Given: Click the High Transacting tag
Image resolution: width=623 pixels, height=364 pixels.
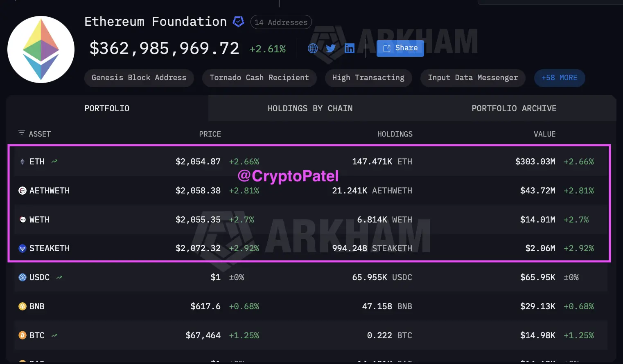Looking at the screenshot, I should (368, 78).
